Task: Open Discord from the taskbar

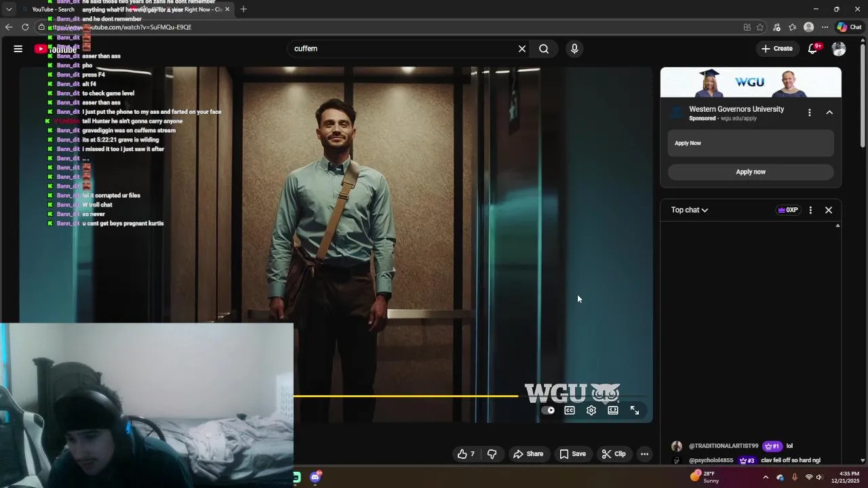Action: (x=315, y=477)
